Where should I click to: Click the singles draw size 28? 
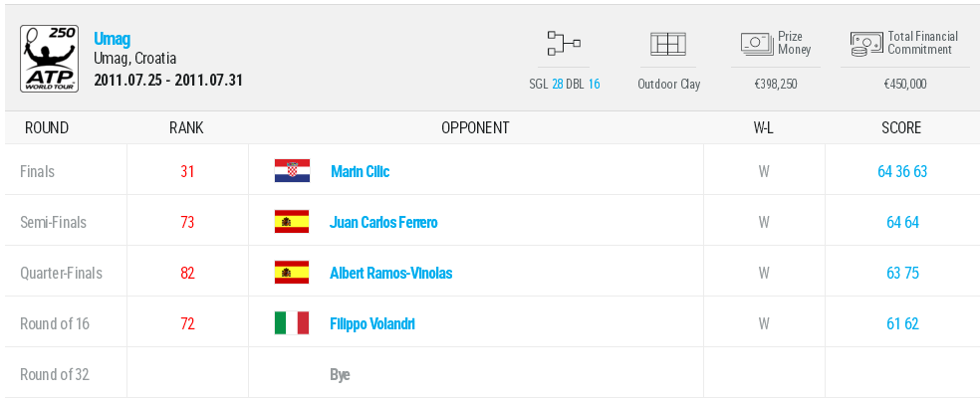(x=558, y=85)
